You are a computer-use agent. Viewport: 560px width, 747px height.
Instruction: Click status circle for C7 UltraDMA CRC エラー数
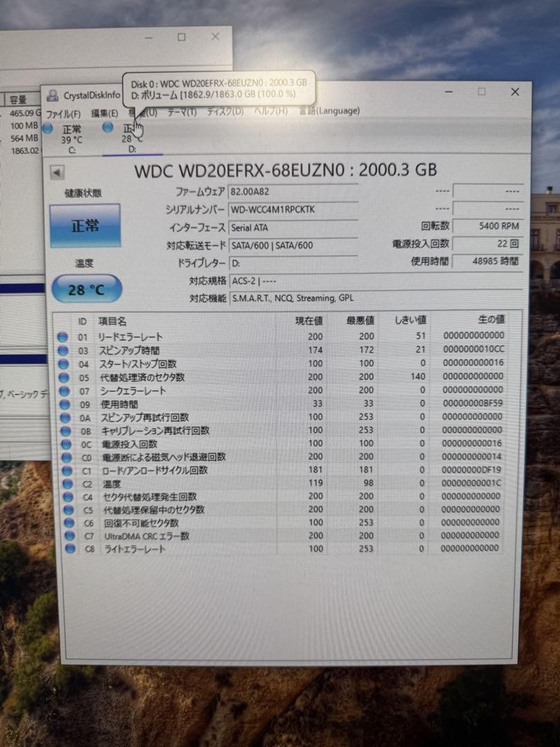(x=70, y=536)
